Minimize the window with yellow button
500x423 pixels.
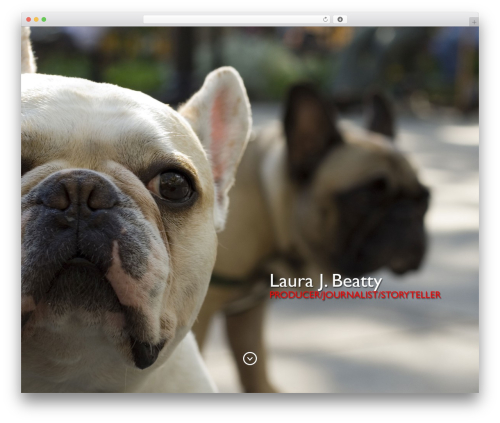click(x=36, y=20)
